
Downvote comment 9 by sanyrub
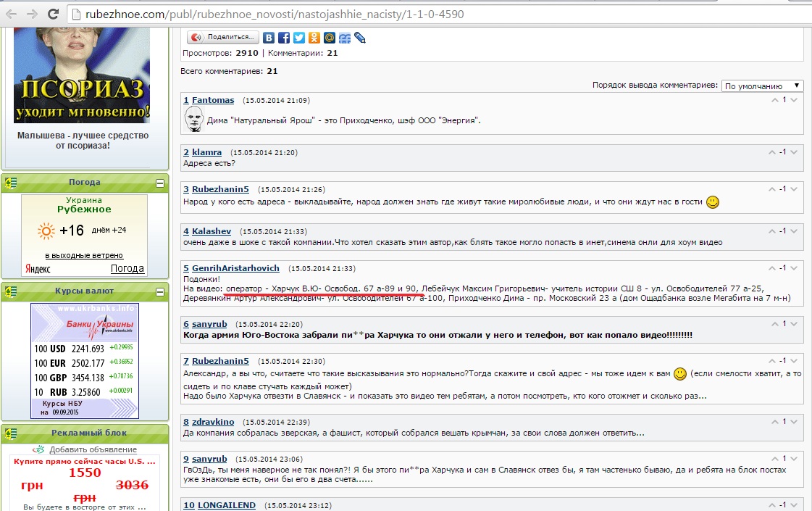pyautogui.click(x=794, y=459)
